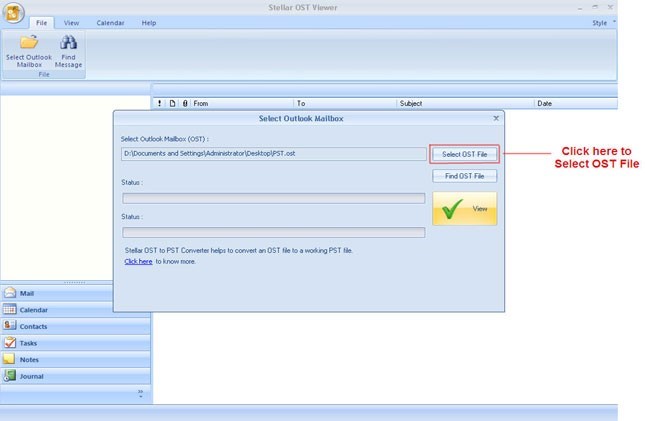
Task: Click the OST file path input field
Action: click(274, 154)
